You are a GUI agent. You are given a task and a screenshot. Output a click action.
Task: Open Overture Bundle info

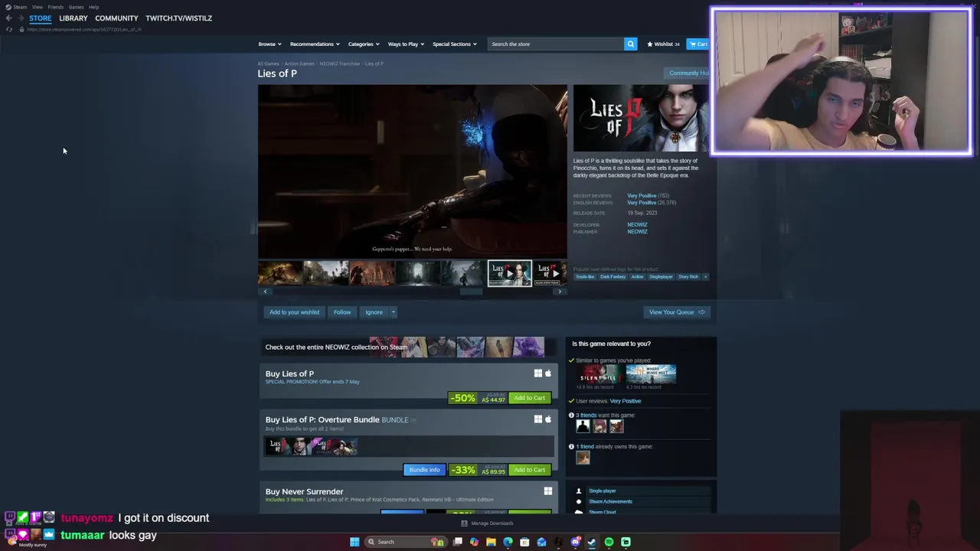424,470
